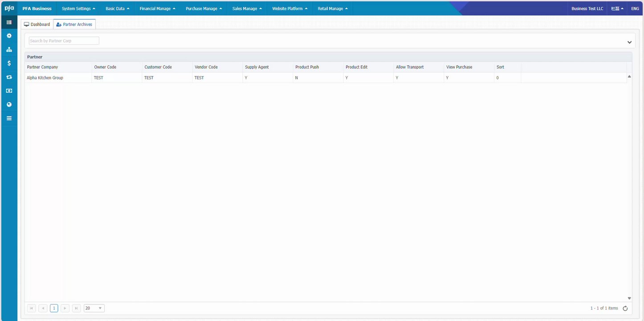Open the System Settings menu
This screenshot has height=321, width=644.
pyautogui.click(x=78, y=8)
